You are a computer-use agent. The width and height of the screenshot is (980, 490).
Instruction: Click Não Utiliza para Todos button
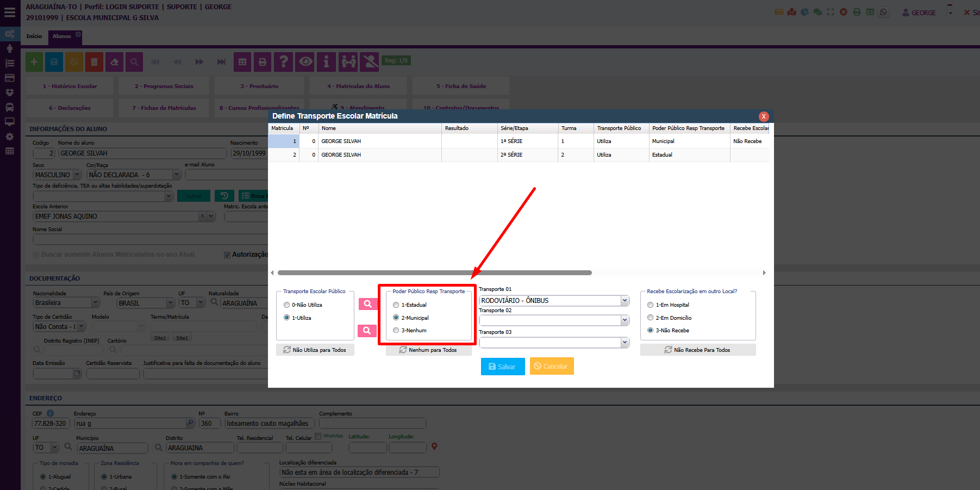point(315,350)
